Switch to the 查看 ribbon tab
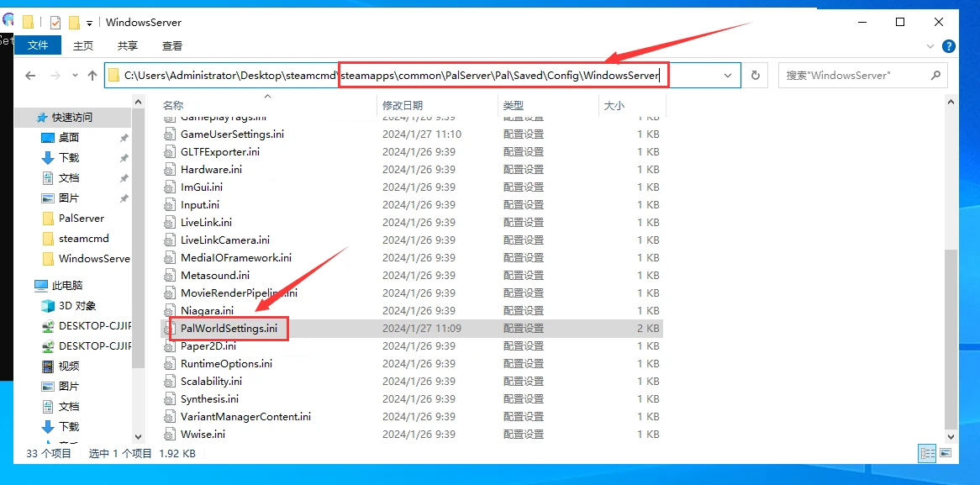Viewport: 980px width, 485px height. (x=171, y=45)
